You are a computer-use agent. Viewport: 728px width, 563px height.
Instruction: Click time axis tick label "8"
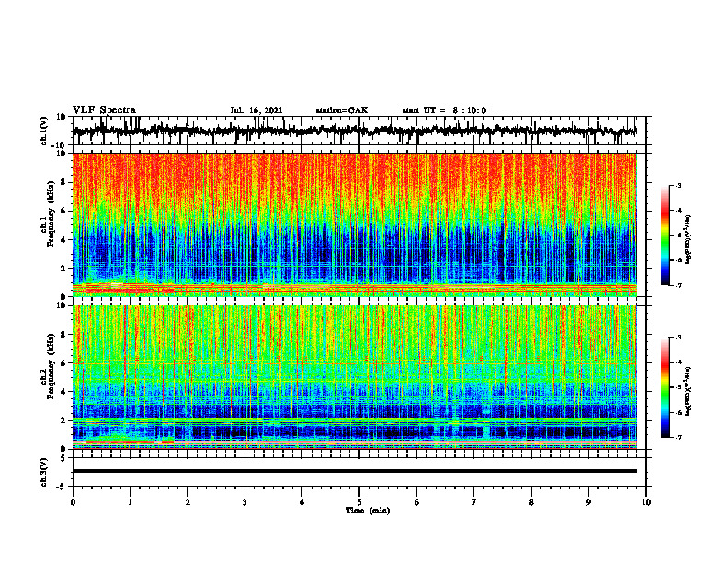531,501
